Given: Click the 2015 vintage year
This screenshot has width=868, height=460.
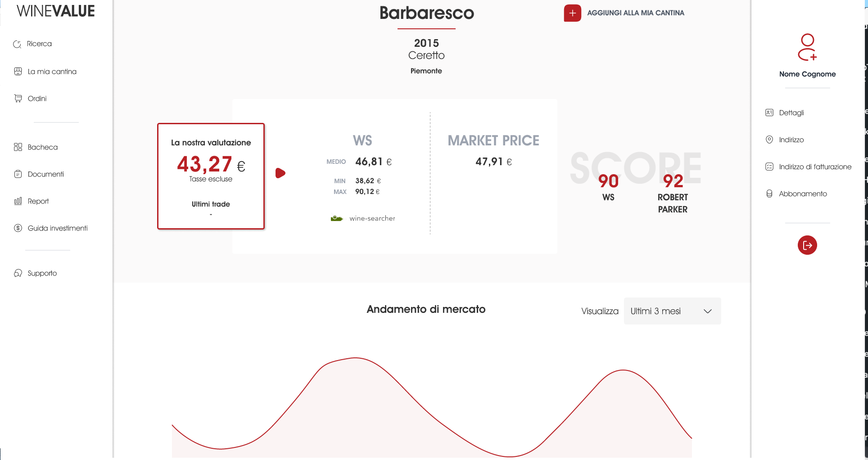Looking at the screenshot, I should coord(426,43).
